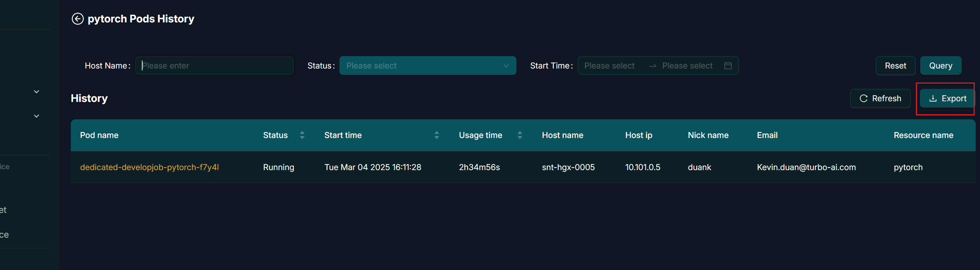Sort by Usage time column arrows
This screenshot has height=270, width=980.
tap(520, 135)
